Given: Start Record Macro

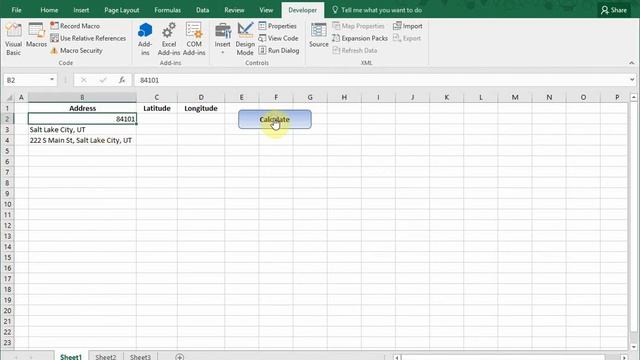Looking at the screenshot, I should click(x=75, y=26).
